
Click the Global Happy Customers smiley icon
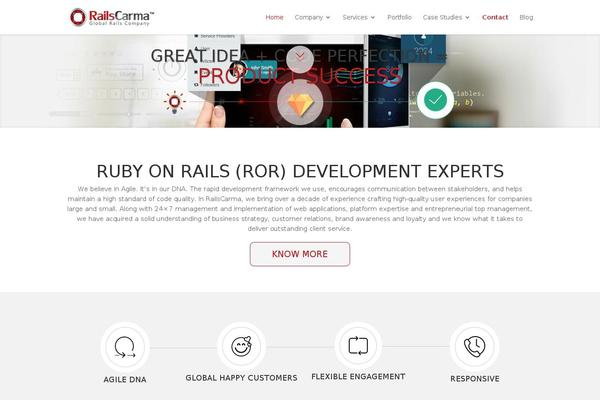pyautogui.click(x=241, y=346)
